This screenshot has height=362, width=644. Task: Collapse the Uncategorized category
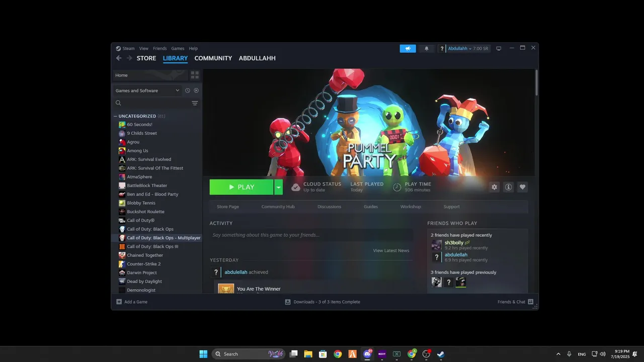click(115, 116)
